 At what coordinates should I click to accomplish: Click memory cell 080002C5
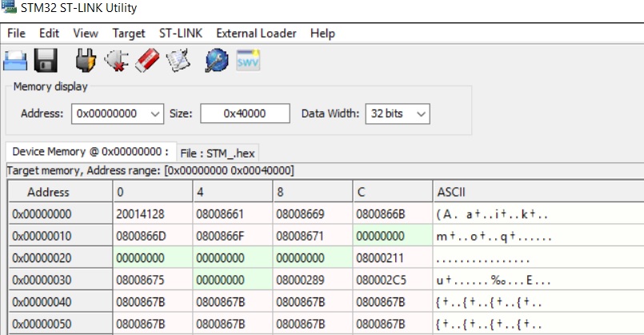[393, 280]
